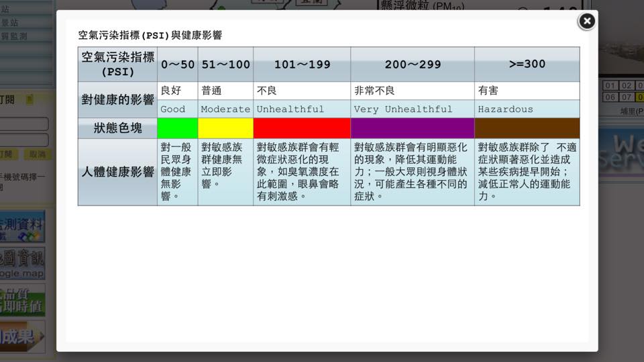The height and width of the screenshot is (362, 644).
Task: Click the 空氣污染指標 (PSI) header cell
Action: click(118, 64)
